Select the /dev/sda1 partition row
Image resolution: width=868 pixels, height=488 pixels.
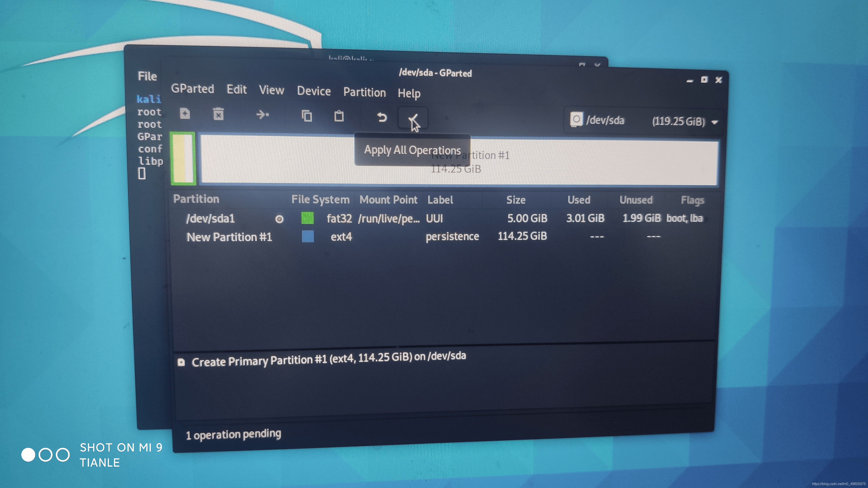(210, 219)
